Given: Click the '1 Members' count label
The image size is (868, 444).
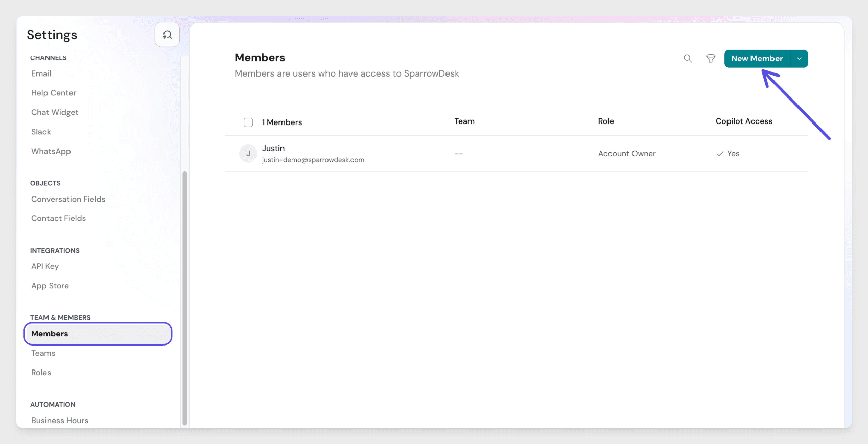Looking at the screenshot, I should point(282,122).
